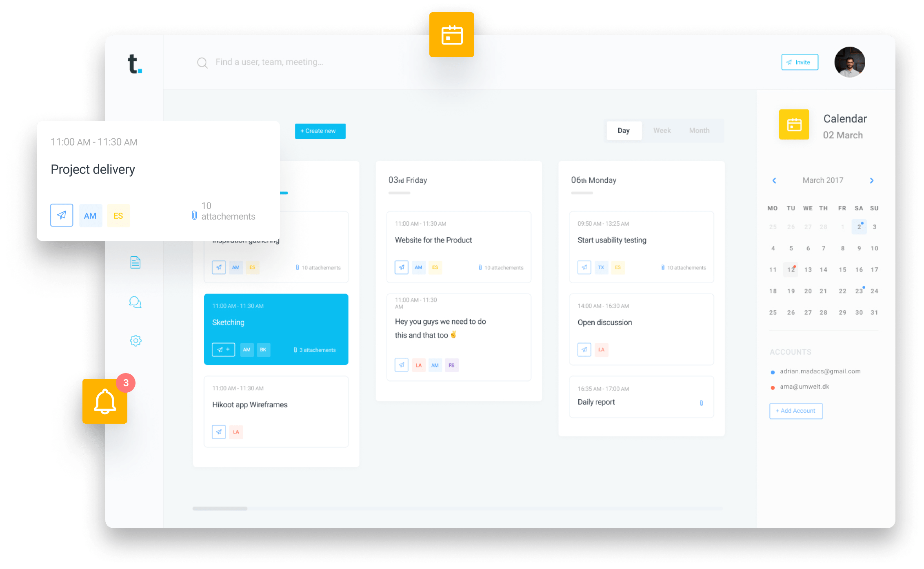924x569 pixels.
Task: Go to next month in mini calendar
Action: pos(872,180)
